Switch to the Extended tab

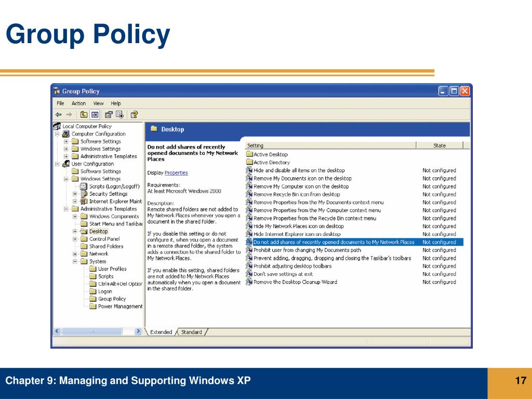point(161,332)
